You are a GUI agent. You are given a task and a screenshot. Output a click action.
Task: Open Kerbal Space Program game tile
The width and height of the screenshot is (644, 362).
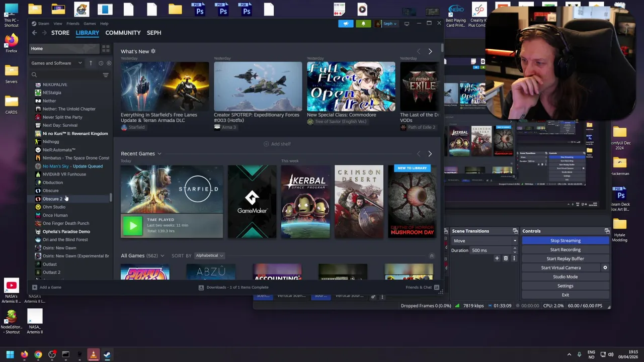click(x=305, y=202)
